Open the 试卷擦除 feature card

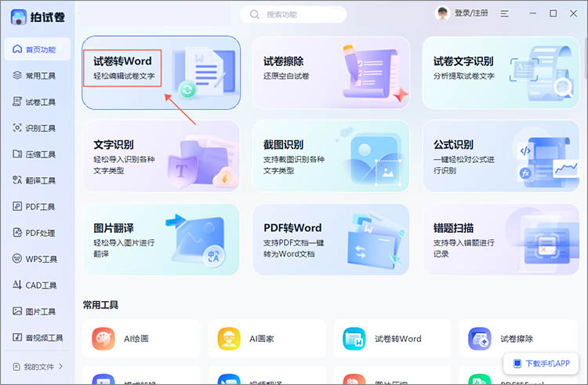pyautogui.click(x=331, y=72)
